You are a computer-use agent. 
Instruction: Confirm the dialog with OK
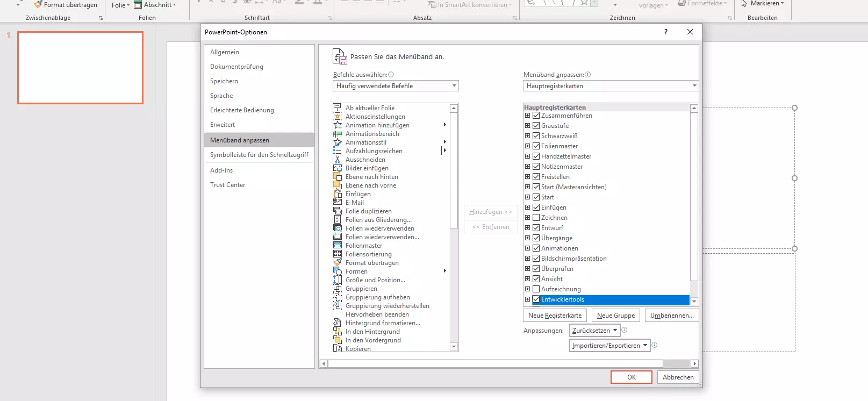632,377
